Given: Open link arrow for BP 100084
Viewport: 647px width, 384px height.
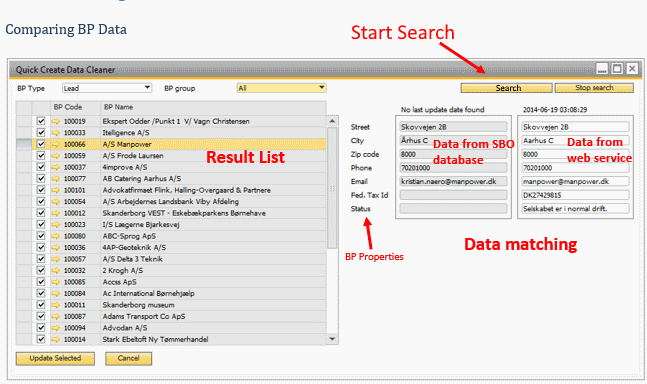Looking at the screenshot, I should point(56,294).
